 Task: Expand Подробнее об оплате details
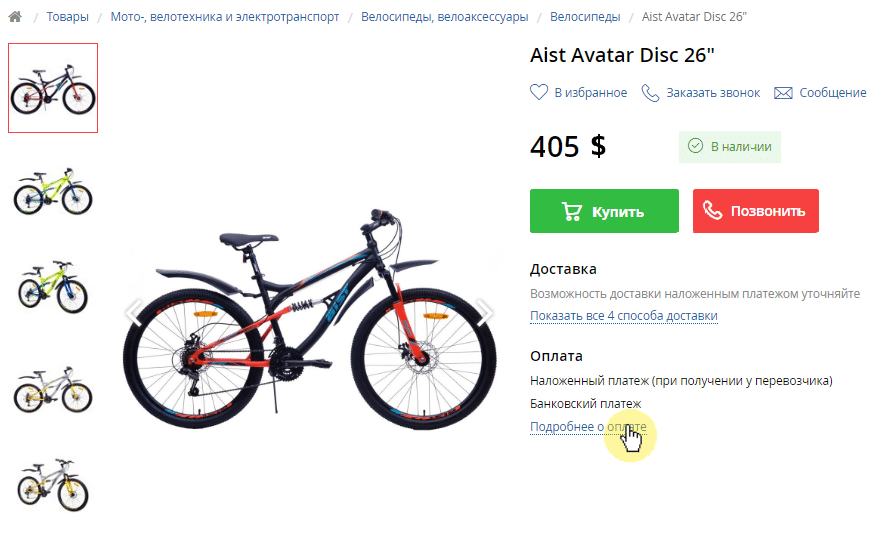[588, 426]
